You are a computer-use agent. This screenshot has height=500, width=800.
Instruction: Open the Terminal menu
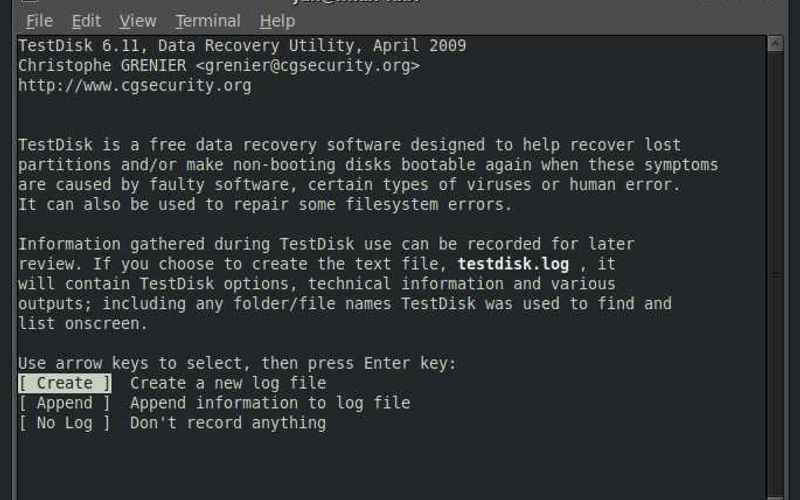click(207, 20)
